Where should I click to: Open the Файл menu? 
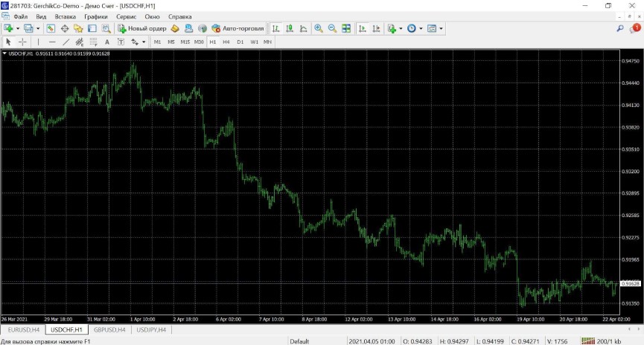[x=21, y=17]
